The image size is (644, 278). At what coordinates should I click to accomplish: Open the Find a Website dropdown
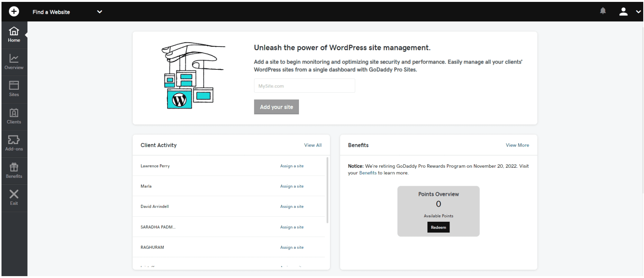click(x=67, y=12)
